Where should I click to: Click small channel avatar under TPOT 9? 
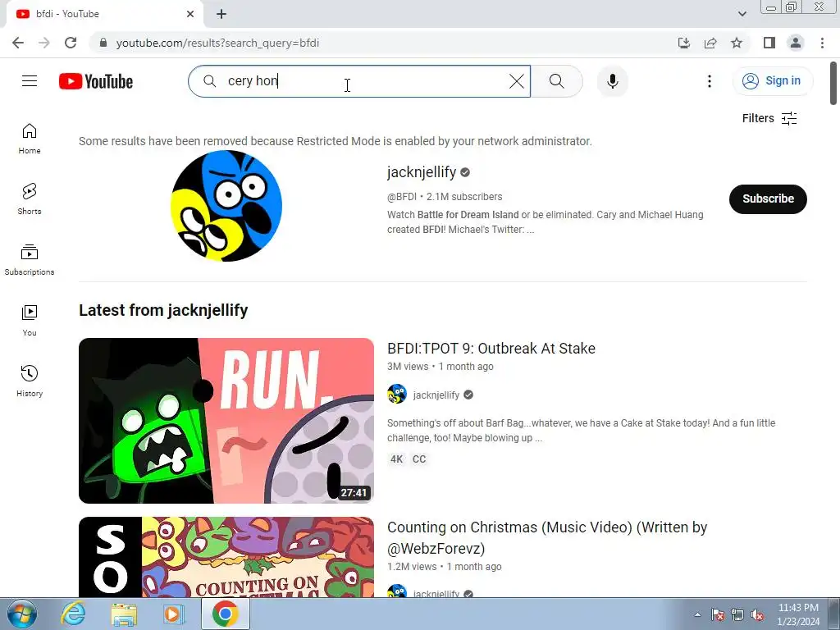coord(397,395)
